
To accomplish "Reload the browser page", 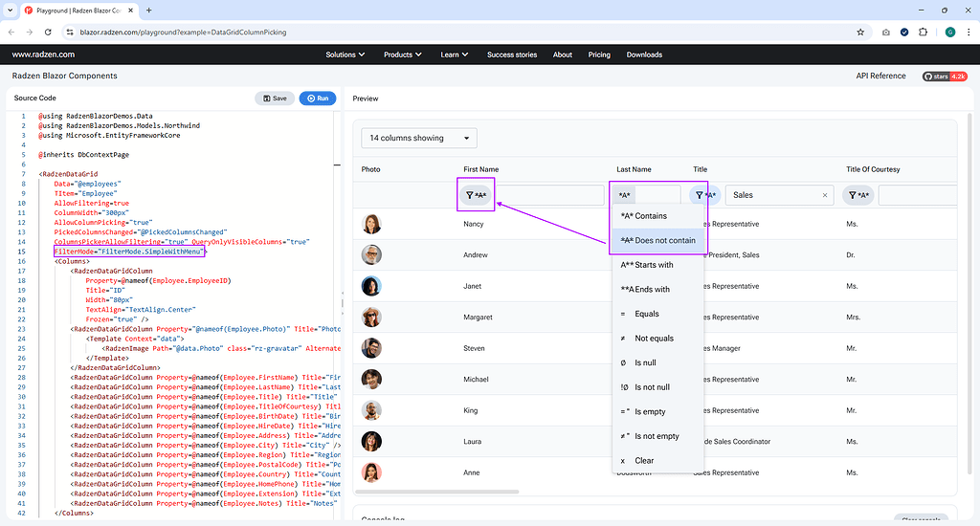I will click(x=48, y=32).
